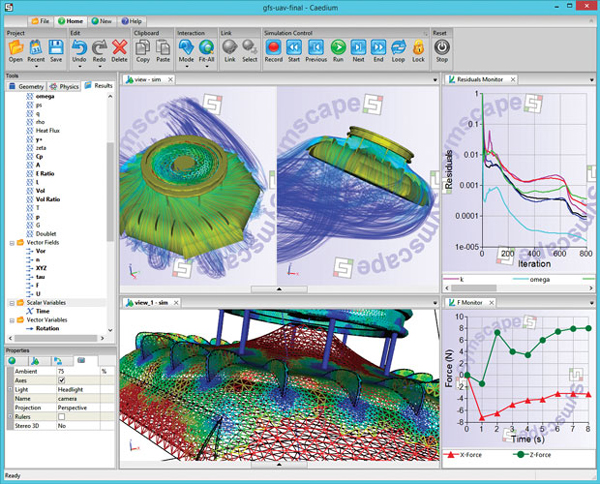Run the simulation with the Run icon
Viewport: 600px width, 484px height.
pos(338,47)
